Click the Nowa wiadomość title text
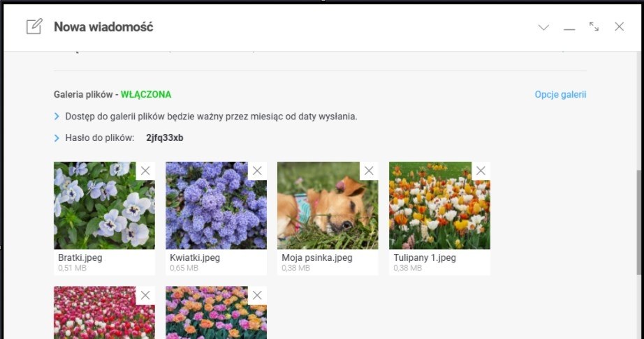Screen dimensions: 644x339 click(x=103, y=27)
